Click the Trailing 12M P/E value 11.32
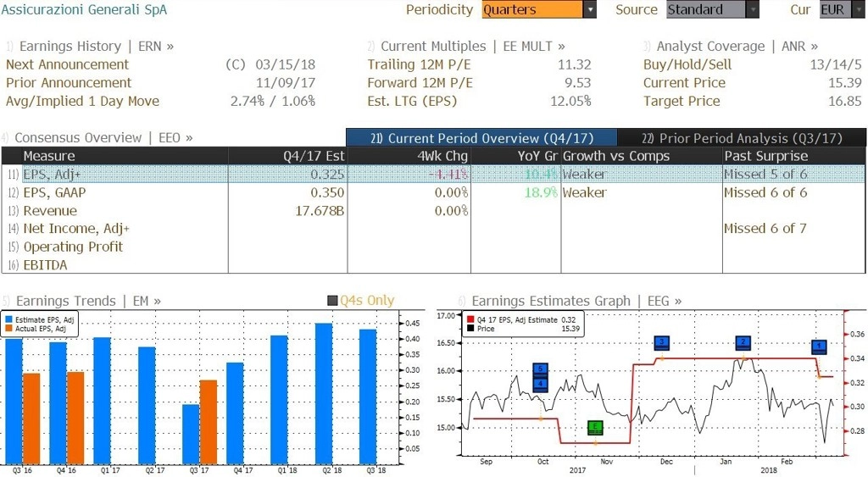This screenshot has height=477, width=868. 574,64
